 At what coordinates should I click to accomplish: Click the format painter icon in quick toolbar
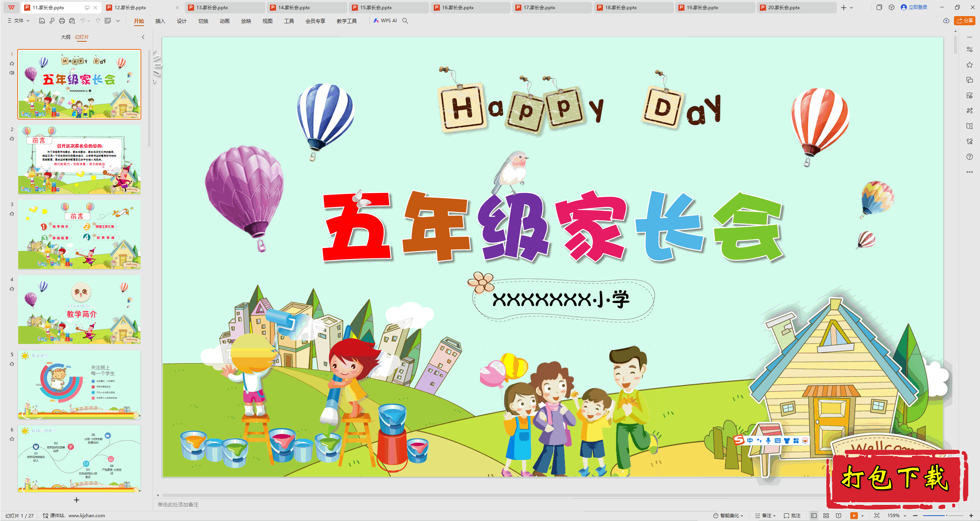pyautogui.click(x=108, y=21)
